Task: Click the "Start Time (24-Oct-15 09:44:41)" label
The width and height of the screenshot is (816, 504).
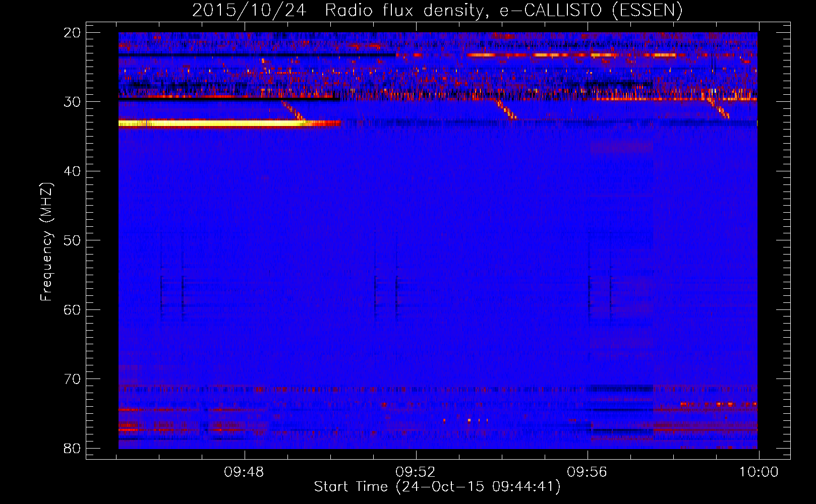Action: tap(437, 487)
